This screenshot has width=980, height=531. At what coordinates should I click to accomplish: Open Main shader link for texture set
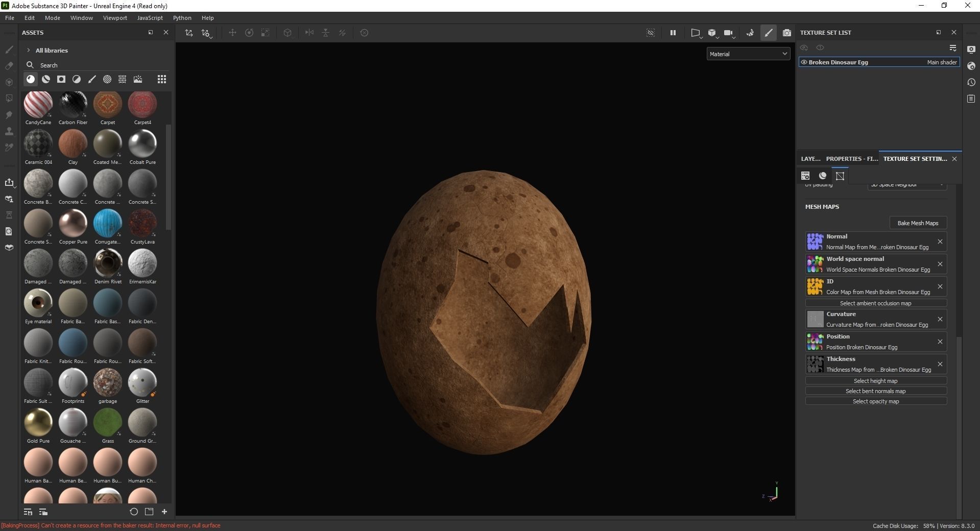(942, 62)
